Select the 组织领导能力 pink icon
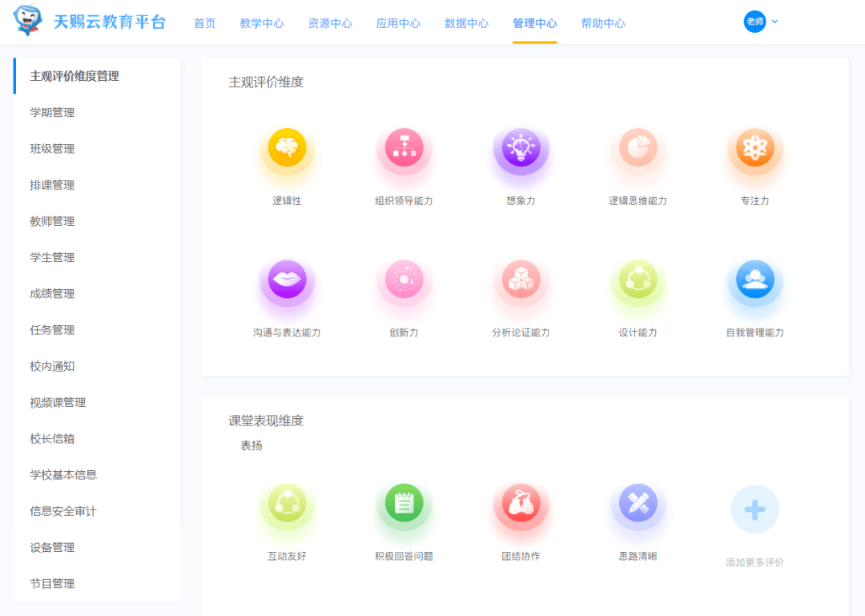The image size is (865, 616). click(x=404, y=148)
